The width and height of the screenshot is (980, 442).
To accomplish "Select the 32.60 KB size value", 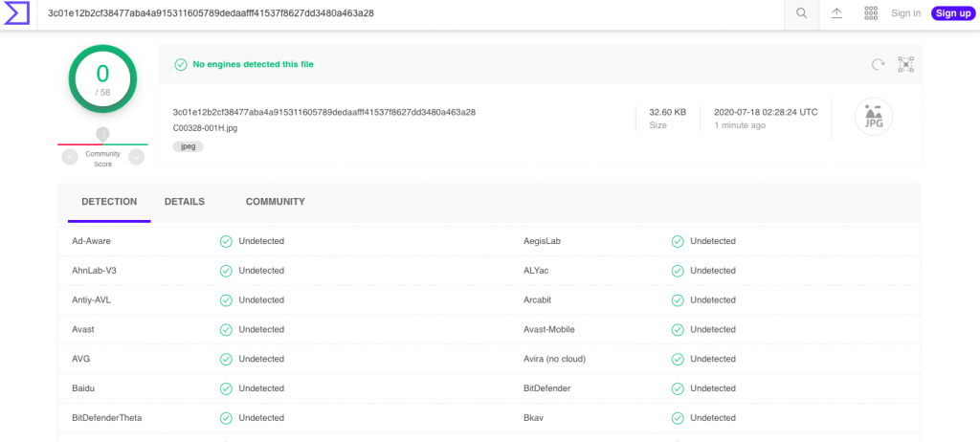I will [x=667, y=113].
